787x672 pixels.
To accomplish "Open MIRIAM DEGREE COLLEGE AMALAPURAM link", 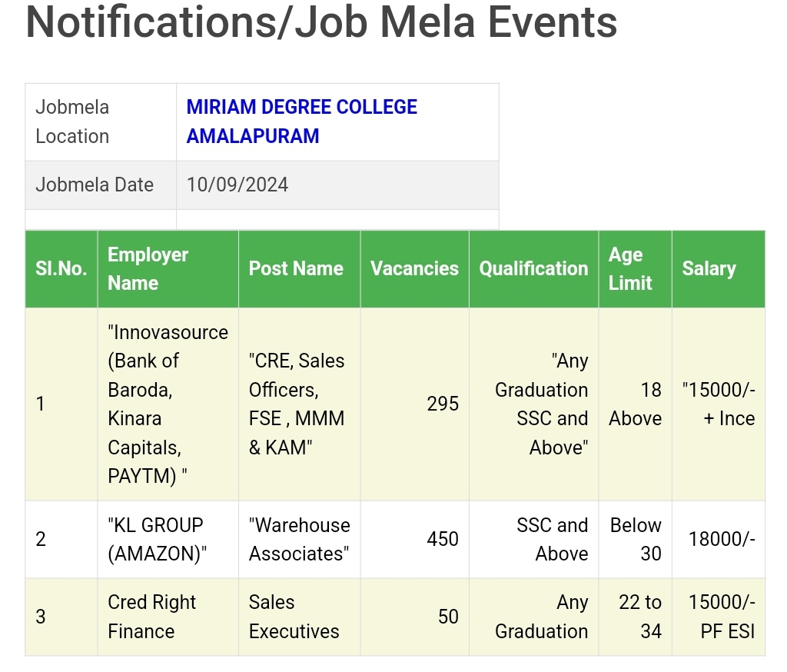I will pos(301,121).
